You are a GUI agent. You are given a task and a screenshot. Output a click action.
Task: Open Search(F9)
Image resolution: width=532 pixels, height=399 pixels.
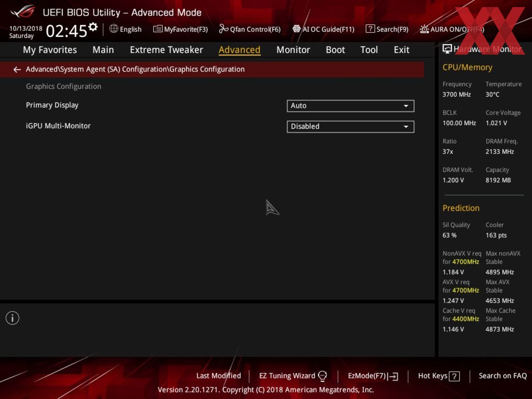[387, 29]
